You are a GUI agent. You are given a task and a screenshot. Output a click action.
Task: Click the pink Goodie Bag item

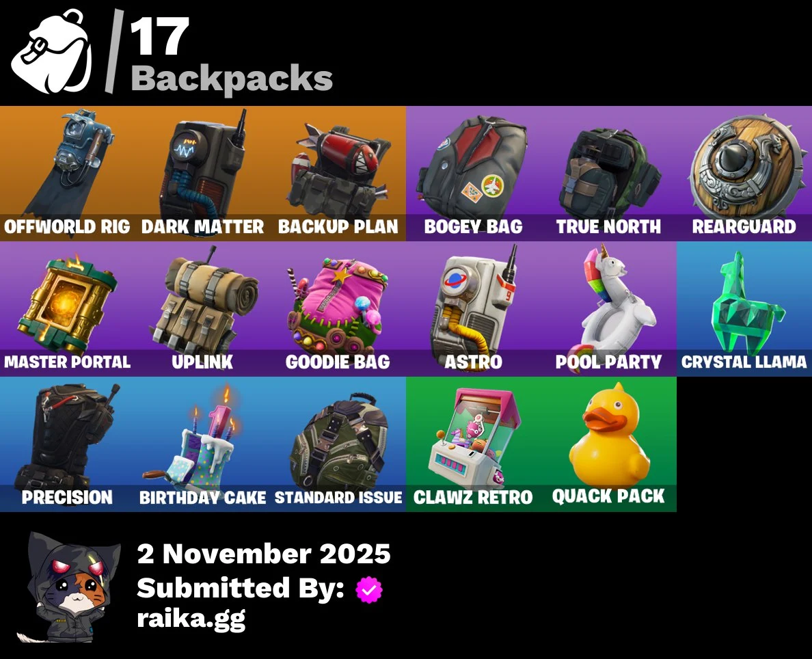338,309
